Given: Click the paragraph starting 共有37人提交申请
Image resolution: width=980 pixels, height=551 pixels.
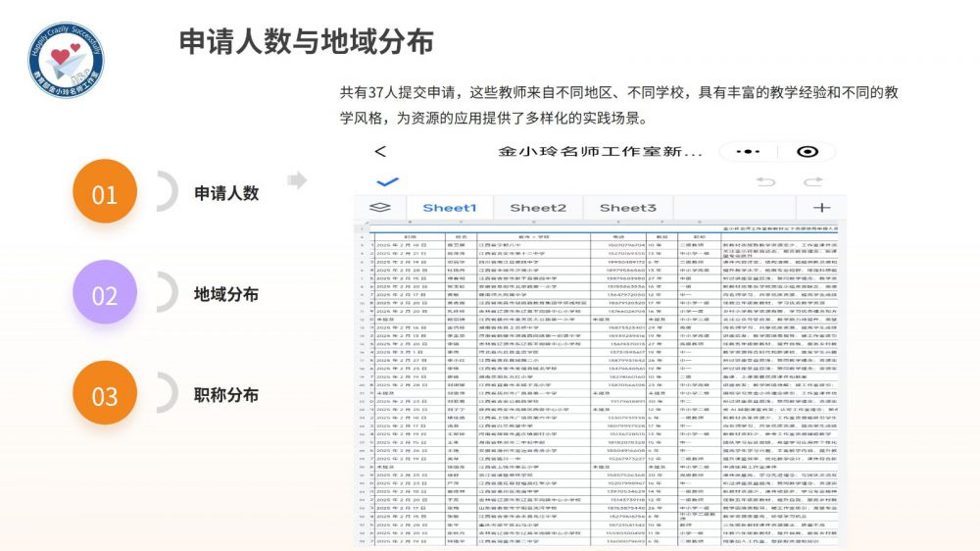Looking at the screenshot, I should 618,105.
